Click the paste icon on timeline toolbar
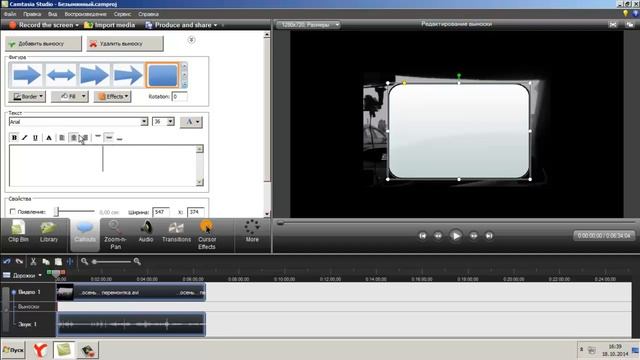The width and height of the screenshot is (640, 360). (58, 262)
